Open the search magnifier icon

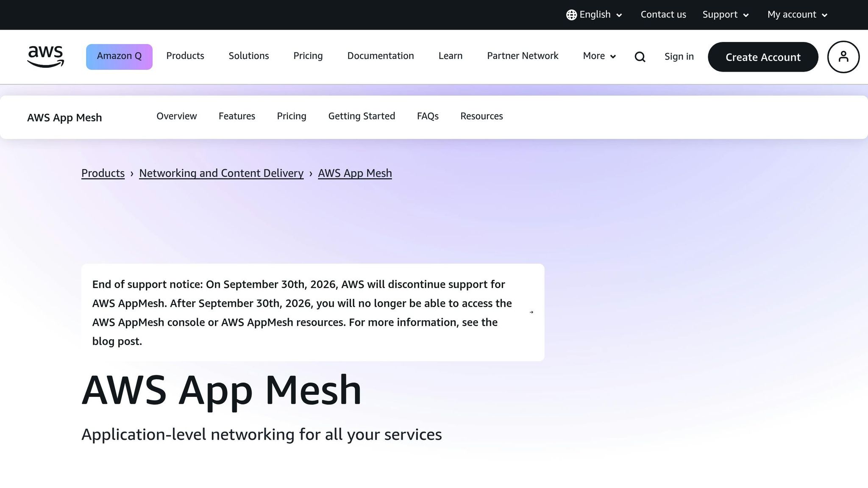(640, 57)
